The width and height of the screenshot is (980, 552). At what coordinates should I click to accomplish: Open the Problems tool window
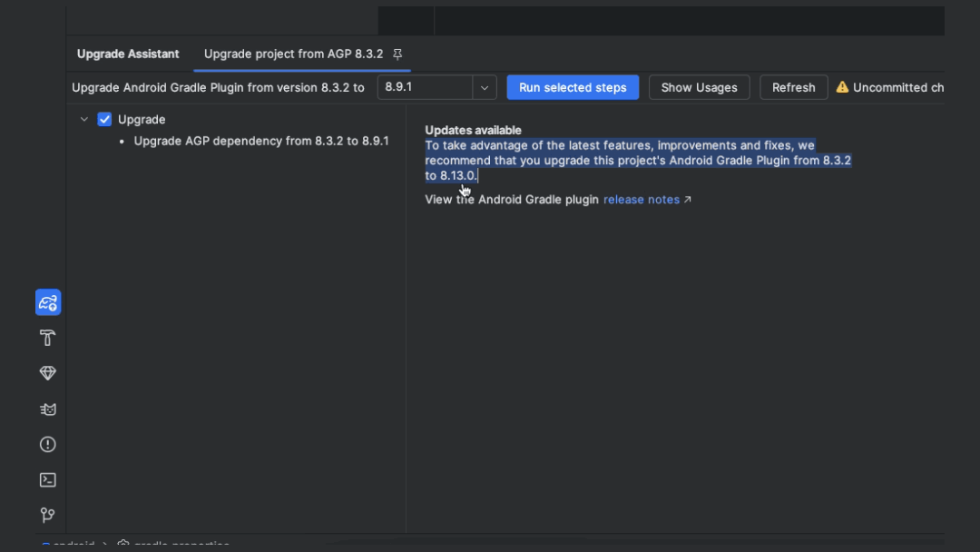[47, 444]
